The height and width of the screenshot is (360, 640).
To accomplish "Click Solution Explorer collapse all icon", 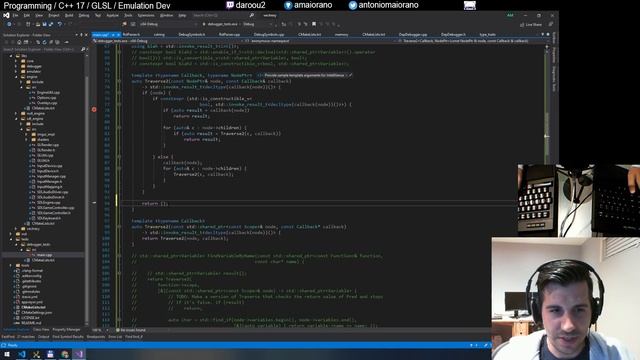I will [x=51, y=42].
